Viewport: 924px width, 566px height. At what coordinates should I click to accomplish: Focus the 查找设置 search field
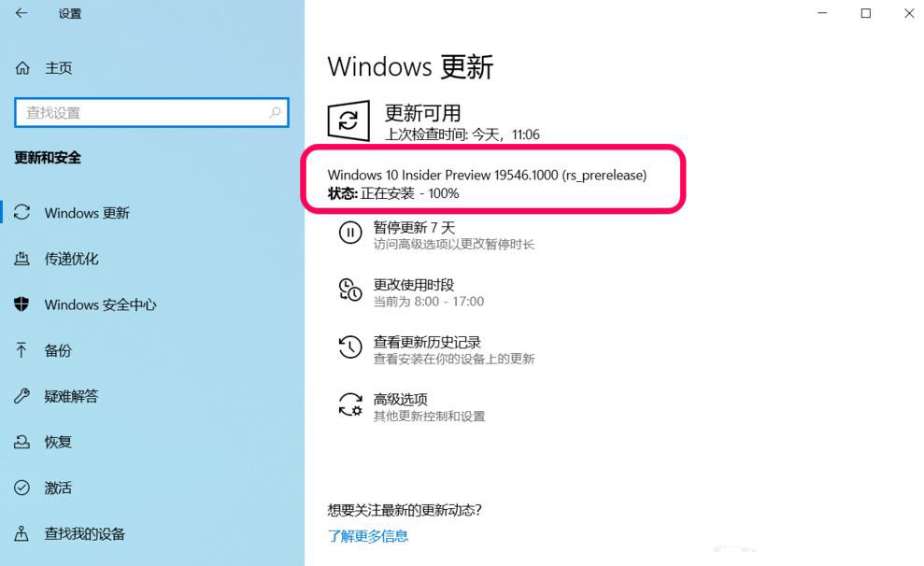151,112
